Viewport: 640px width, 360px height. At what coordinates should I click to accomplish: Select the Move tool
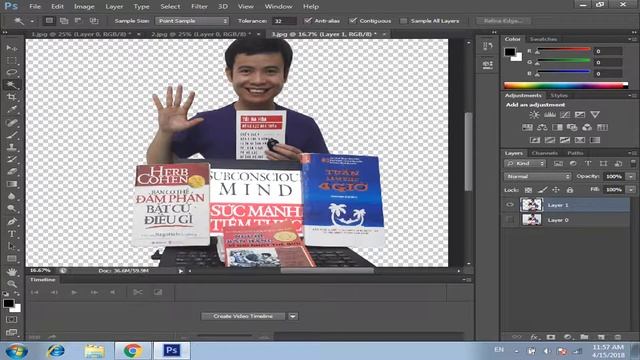pyautogui.click(x=11, y=48)
